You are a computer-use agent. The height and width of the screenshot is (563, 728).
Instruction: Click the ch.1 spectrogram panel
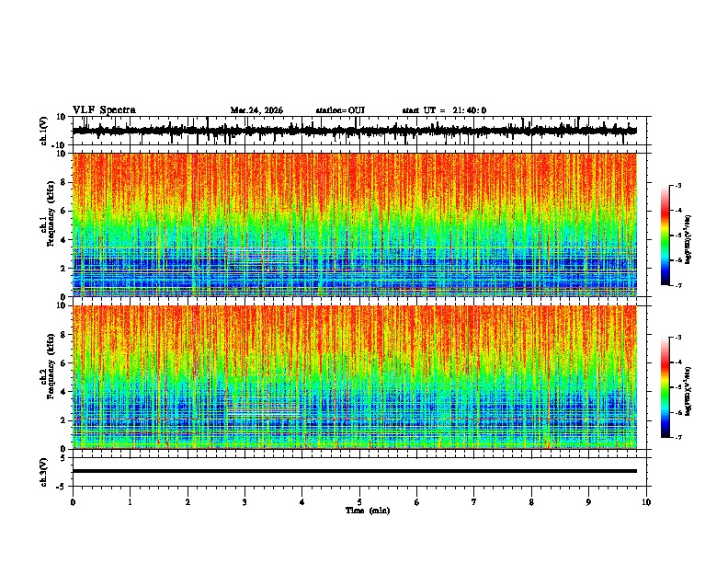click(x=355, y=224)
